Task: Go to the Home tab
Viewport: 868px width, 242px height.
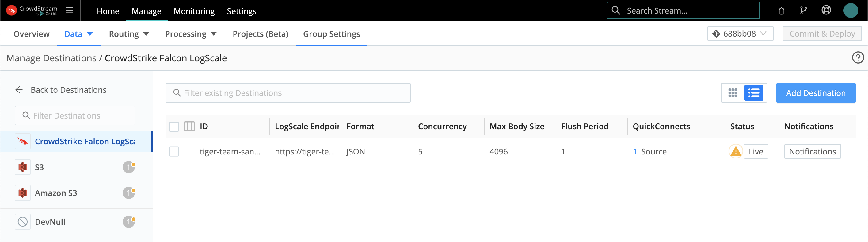Action: (108, 11)
